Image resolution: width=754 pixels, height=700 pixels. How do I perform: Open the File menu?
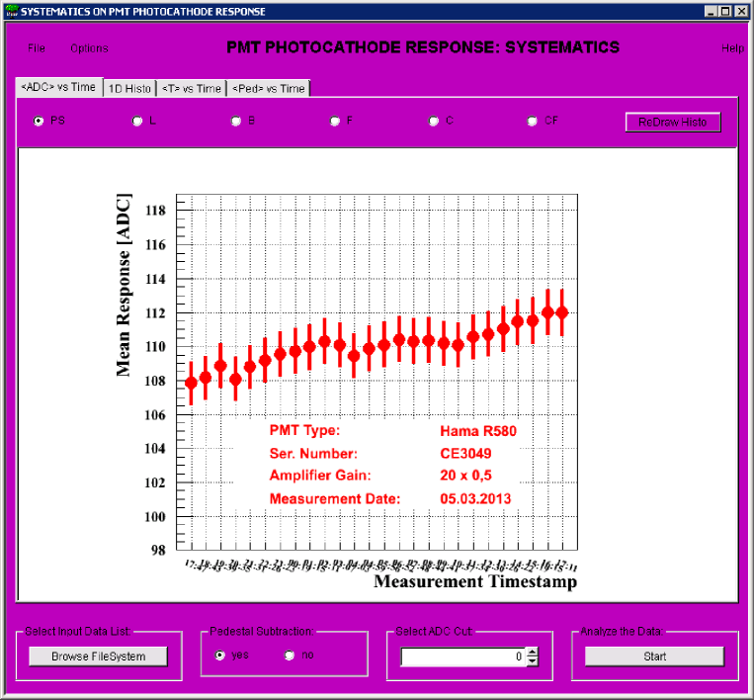36,48
